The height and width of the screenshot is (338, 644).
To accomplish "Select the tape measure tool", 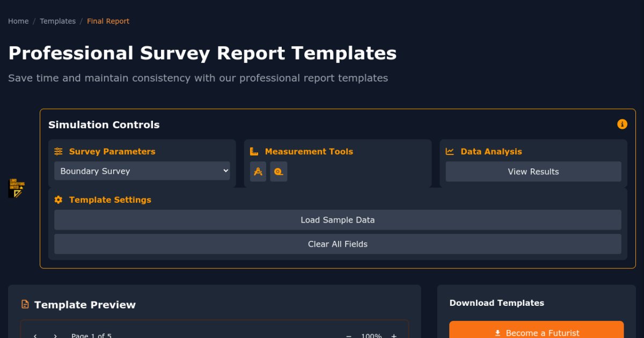I will (x=279, y=172).
